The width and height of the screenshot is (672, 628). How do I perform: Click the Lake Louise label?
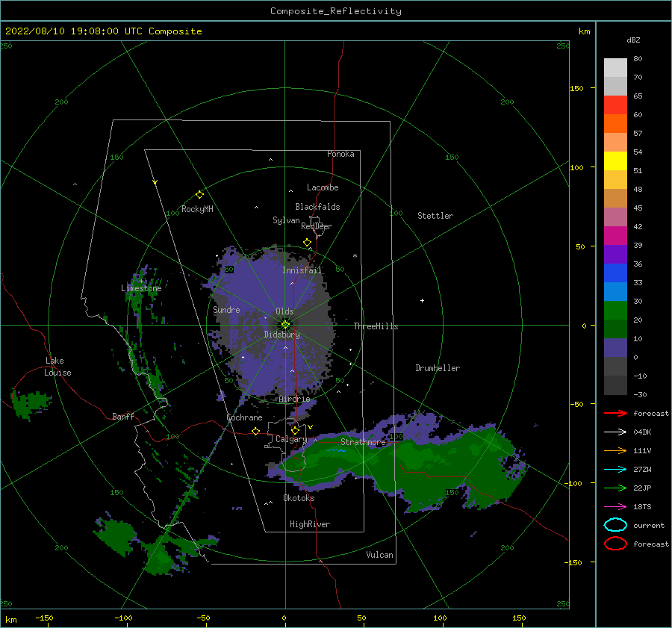click(x=57, y=367)
